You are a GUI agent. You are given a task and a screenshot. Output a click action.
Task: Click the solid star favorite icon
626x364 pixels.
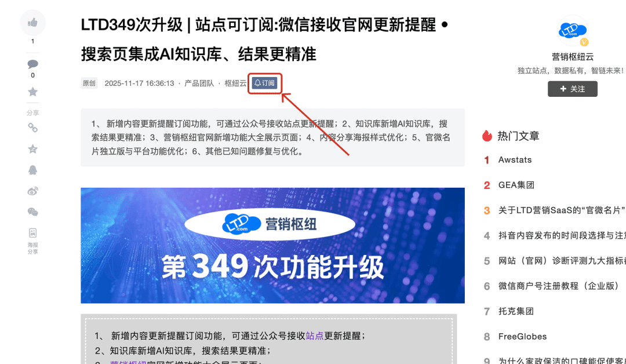32,92
